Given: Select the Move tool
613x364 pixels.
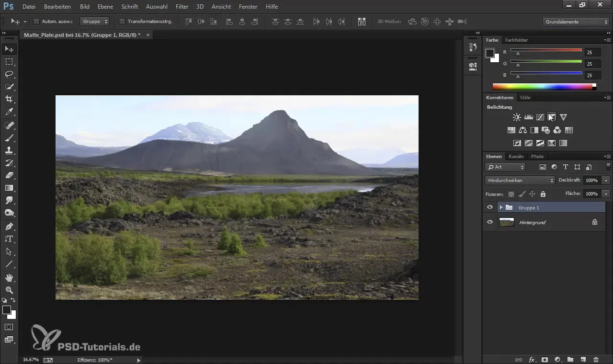Looking at the screenshot, I should 9,49.
